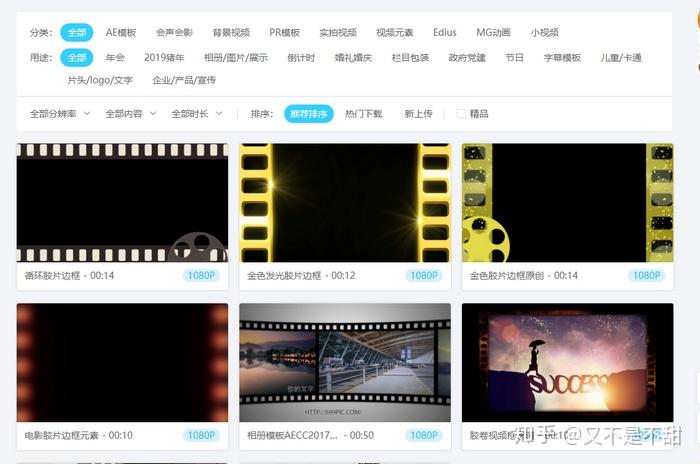This screenshot has width=700, height=464.
Task: Open the 金色发光胶片边框 thumbnail
Action: click(345, 203)
